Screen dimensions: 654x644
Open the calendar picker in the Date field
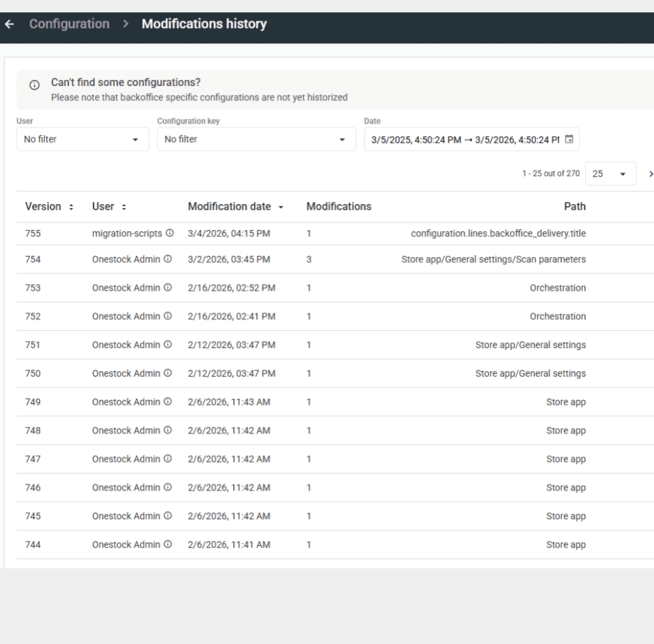tap(570, 139)
